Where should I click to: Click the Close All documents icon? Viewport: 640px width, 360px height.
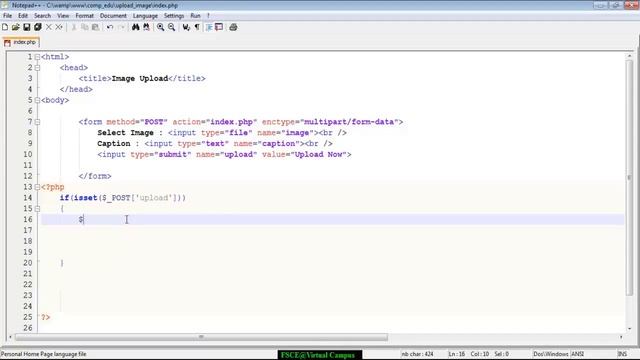click(x=59, y=27)
